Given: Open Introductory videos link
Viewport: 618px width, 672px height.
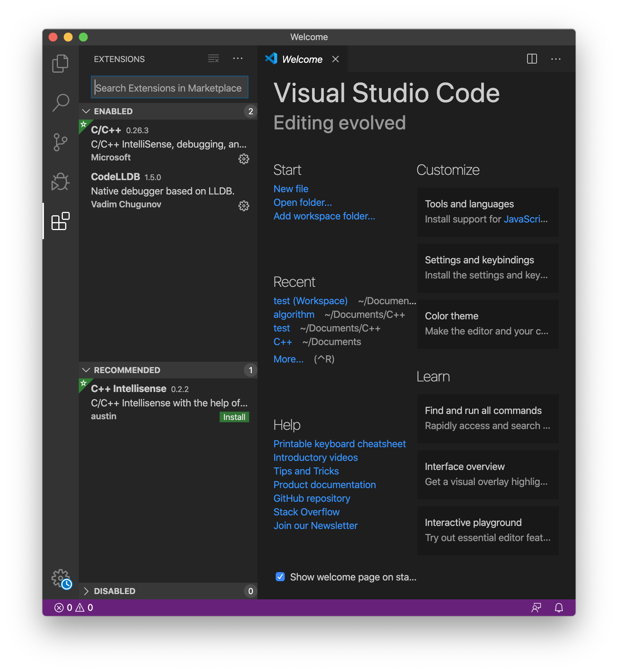Looking at the screenshot, I should pyautogui.click(x=315, y=457).
